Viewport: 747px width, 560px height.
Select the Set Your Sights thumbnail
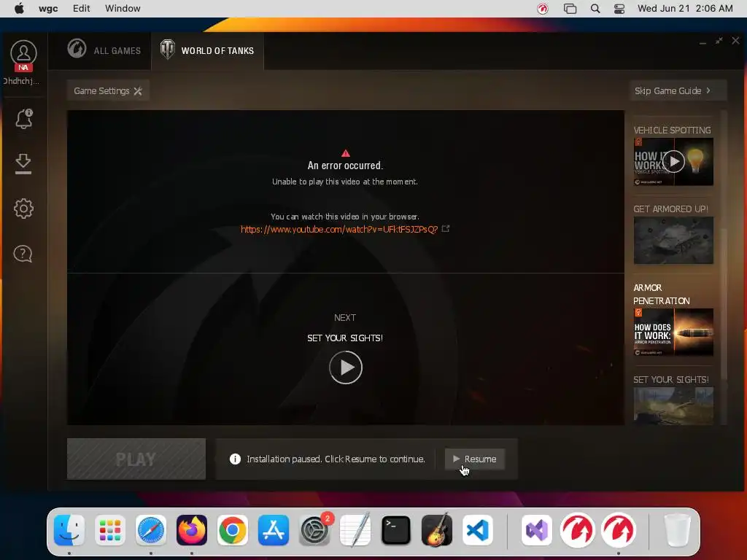673,405
